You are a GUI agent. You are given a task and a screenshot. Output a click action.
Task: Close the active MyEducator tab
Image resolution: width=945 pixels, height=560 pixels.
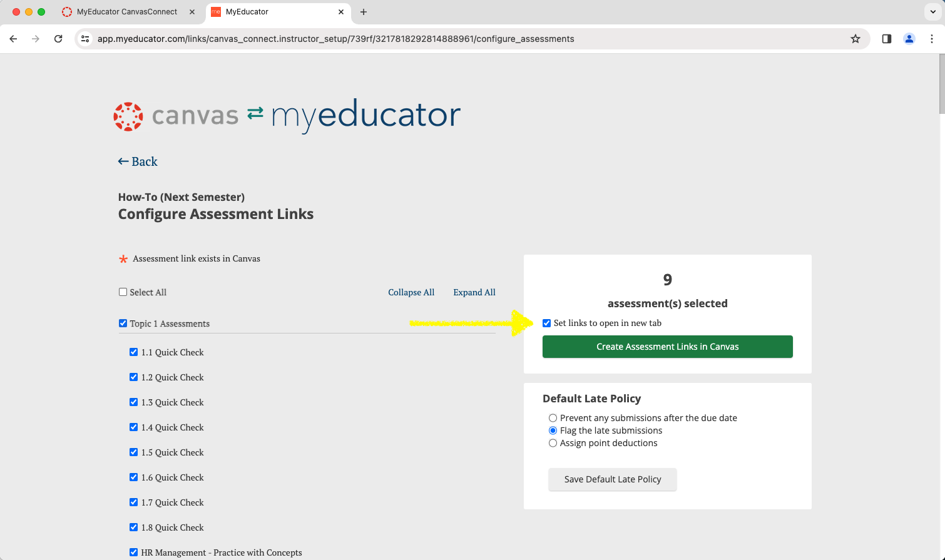pos(341,12)
